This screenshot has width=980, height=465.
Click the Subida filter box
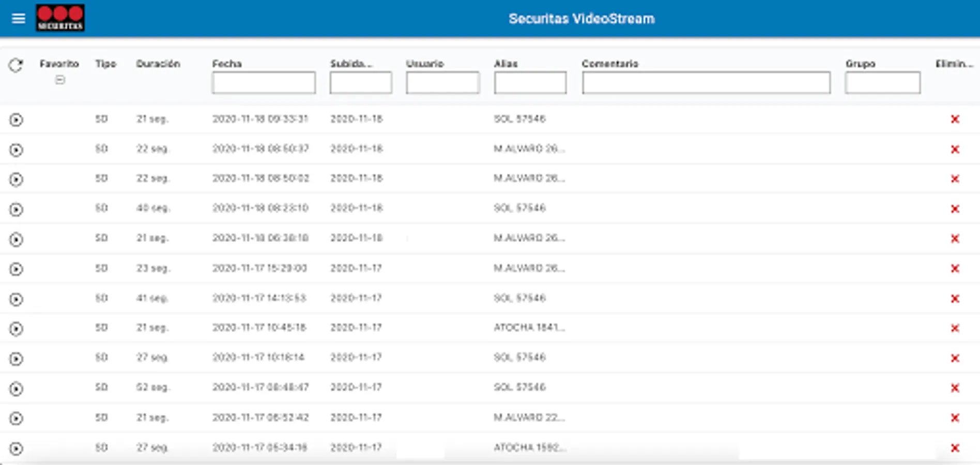pyautogui.click(x=360, y=82)
